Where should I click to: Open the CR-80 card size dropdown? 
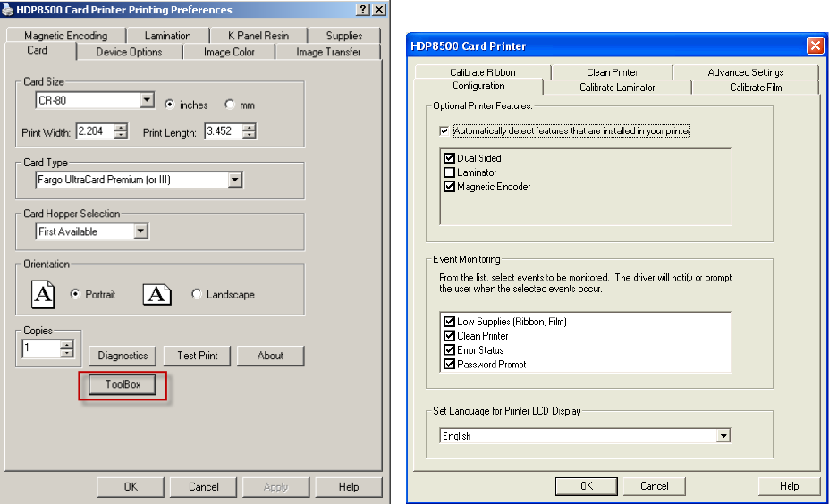tap(147, 100)
